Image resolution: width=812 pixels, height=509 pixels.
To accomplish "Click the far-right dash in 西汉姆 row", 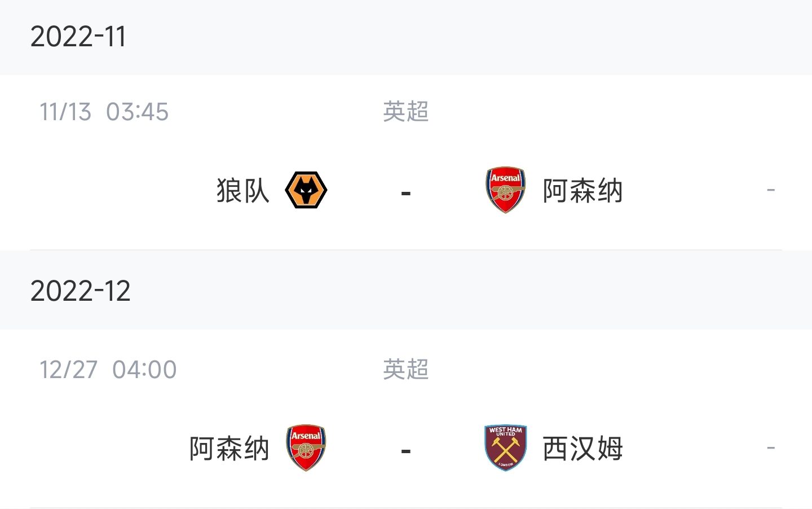I will pos(771,448).
